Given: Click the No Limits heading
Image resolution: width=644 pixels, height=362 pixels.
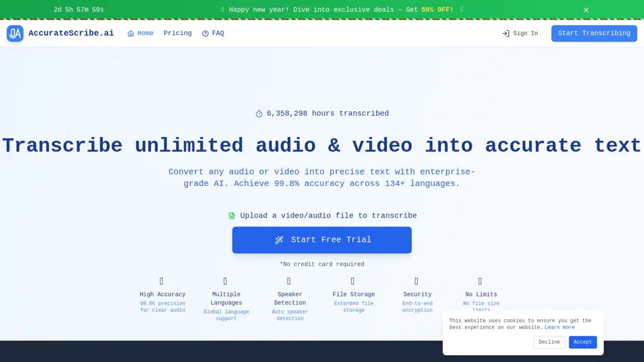Looking at the screenshot, I should (481, 294).
